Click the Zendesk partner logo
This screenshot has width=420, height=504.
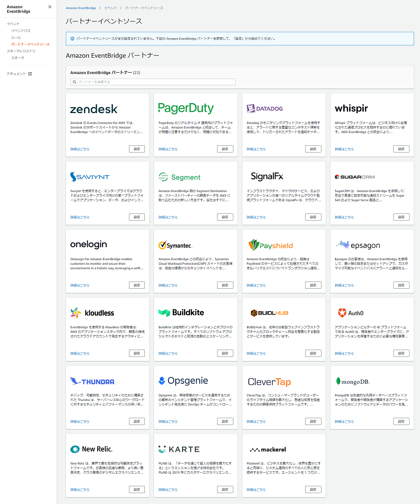pos(93,108)
